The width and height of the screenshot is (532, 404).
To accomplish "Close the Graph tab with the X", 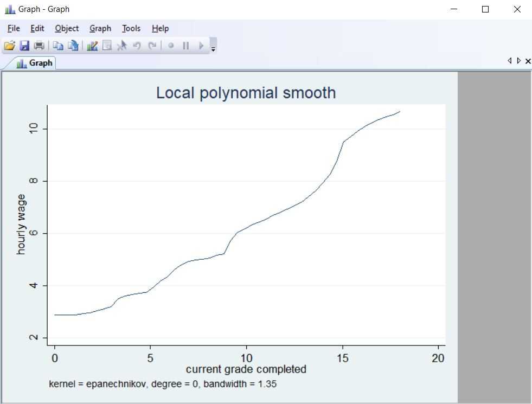I will pos(527,61).
